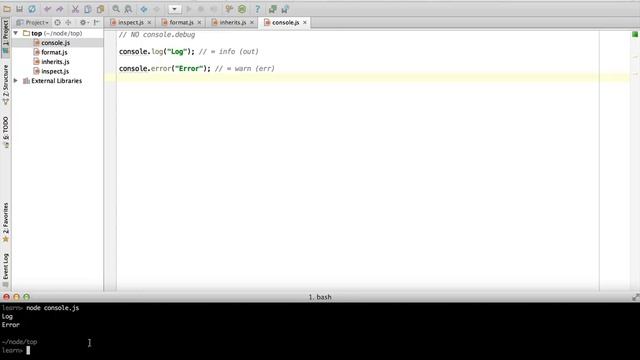Open Help with question mark icon
The height and width of the screenshot is (360, 640).
point(257,9)
